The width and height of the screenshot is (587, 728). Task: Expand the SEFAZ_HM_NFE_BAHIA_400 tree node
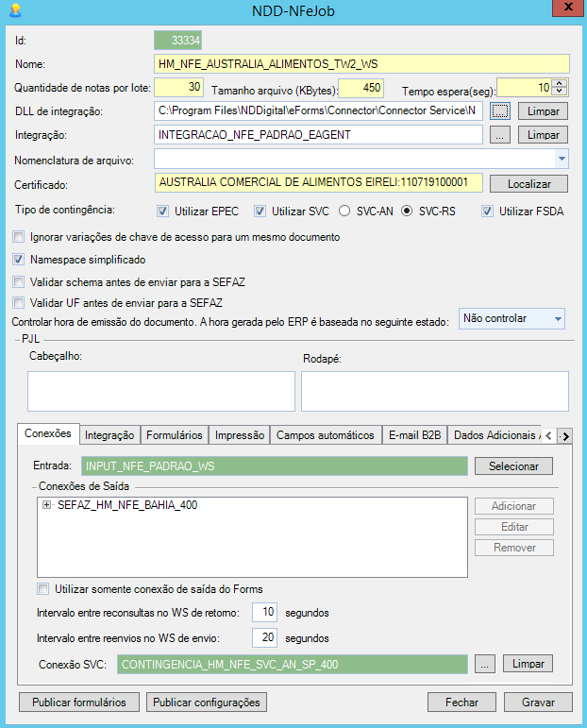[x=46, y=506]
